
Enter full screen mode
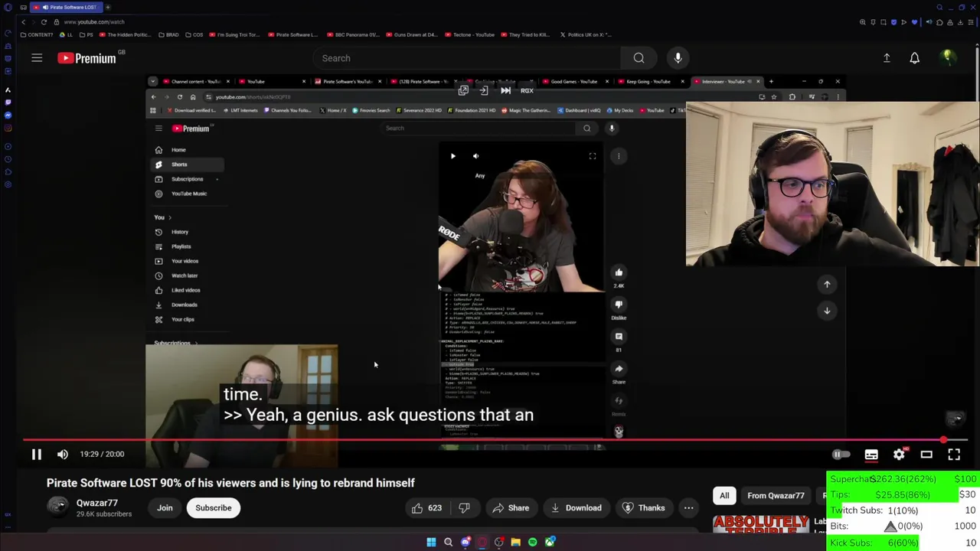[954, 455]
